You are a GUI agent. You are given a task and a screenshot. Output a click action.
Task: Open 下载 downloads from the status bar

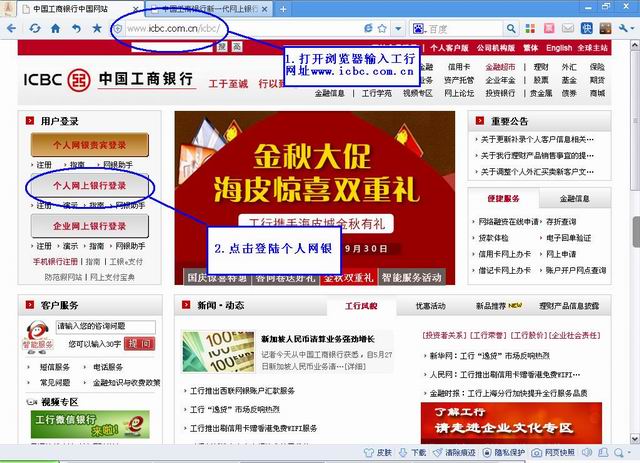404,453
